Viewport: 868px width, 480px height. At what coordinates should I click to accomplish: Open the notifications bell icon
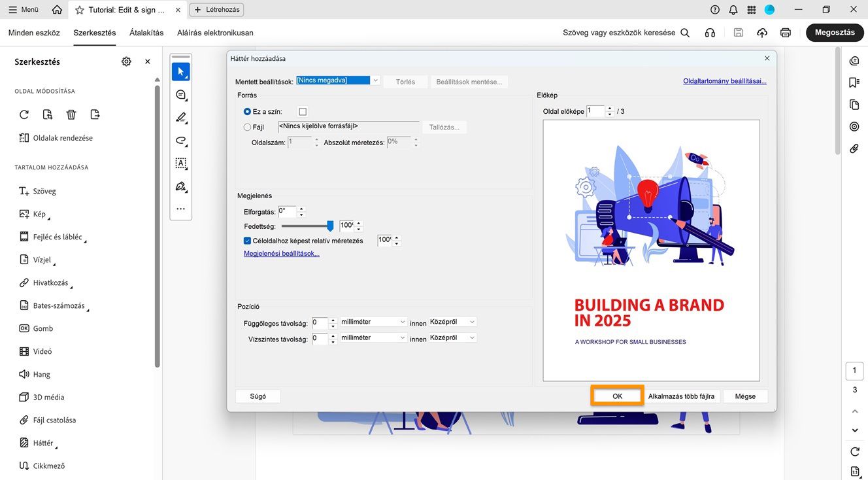coord(733,10)
